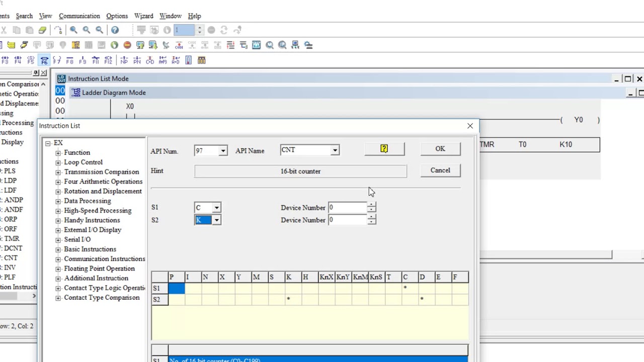The image size is (644, 362).
Task: Open help via blue question mark icon
Action: [x=115, y=30]
